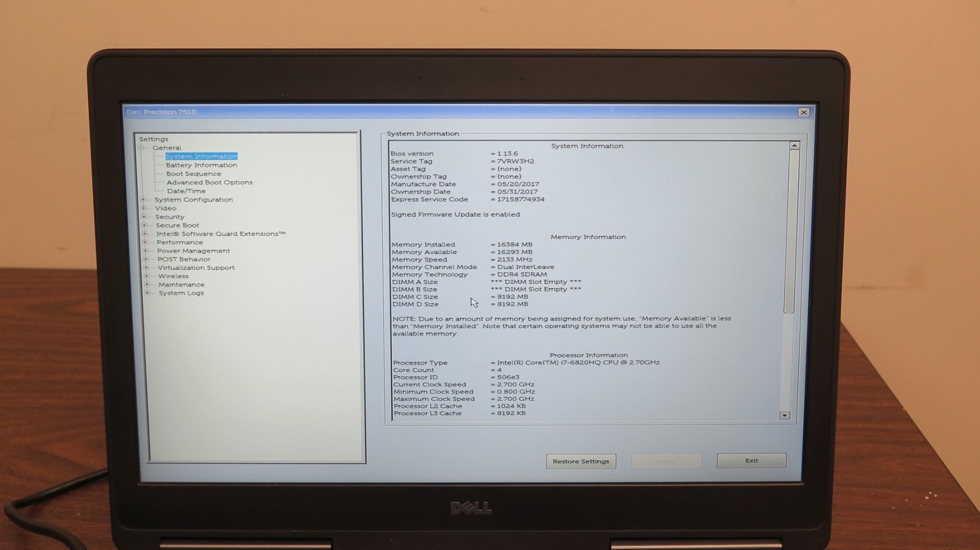The width and height of the screenshot is (980, 550).
Task: Expand the System Configuration node
Action: coord(144,200)
